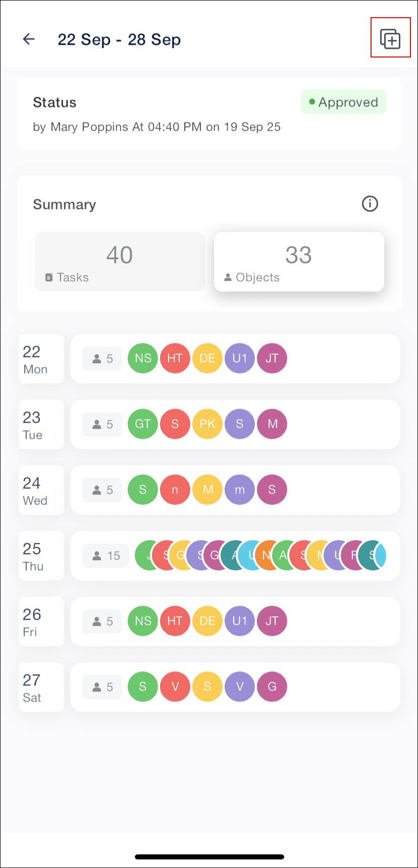Tap the PK avatar on Tuesday 23
The width and height of the screenshot is (418, 868).
[207, 424]
